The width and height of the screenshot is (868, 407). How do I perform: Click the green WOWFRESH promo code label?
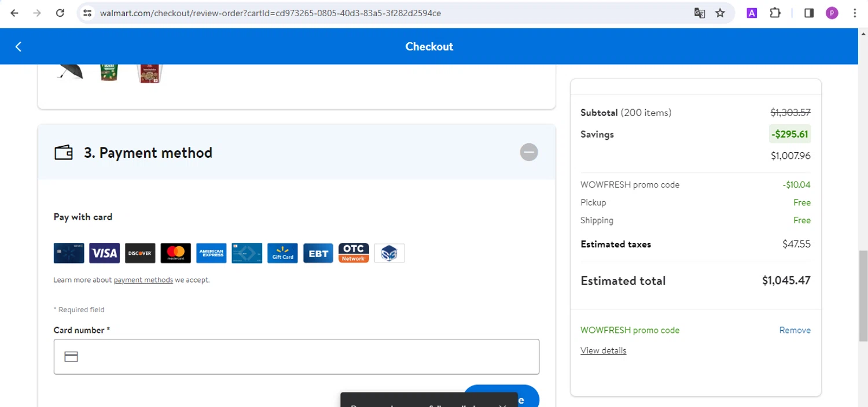pos(630,330)
